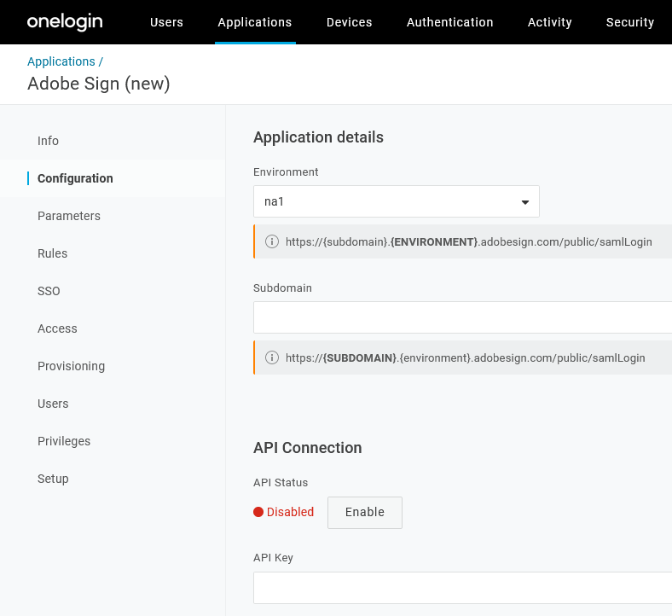Open the Activity menu
This screenshot has width=672, height=616.
click(x=549, y=22)
